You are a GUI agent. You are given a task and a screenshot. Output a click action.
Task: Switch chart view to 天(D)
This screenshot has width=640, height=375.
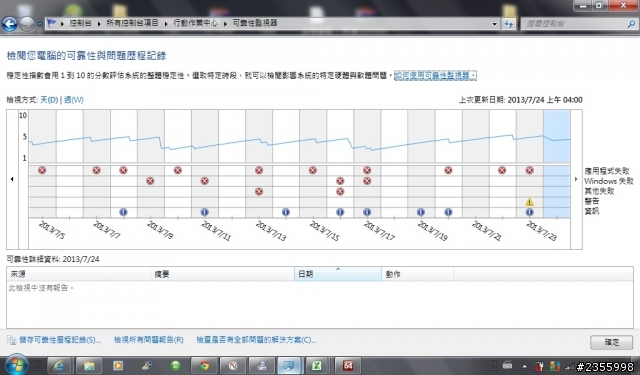point(49,100)
